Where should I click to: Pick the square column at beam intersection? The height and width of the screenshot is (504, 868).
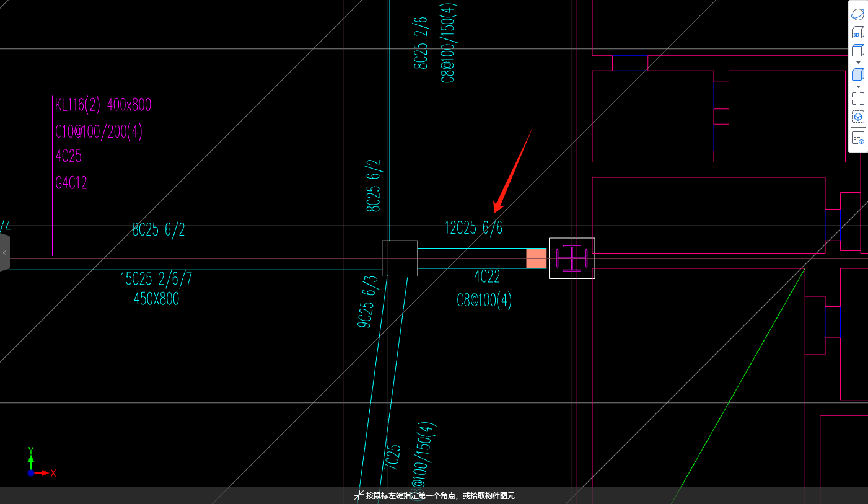pyautogui.click(x=400, y=258)
